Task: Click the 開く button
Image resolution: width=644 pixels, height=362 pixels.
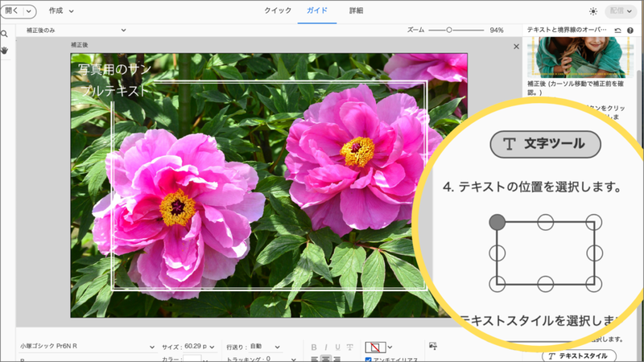Action: click(12, 11)
